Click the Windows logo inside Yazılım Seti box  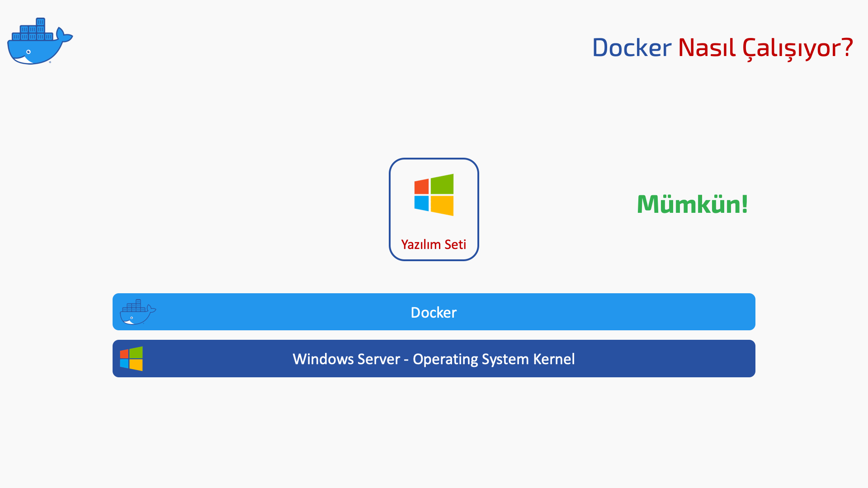434,195
